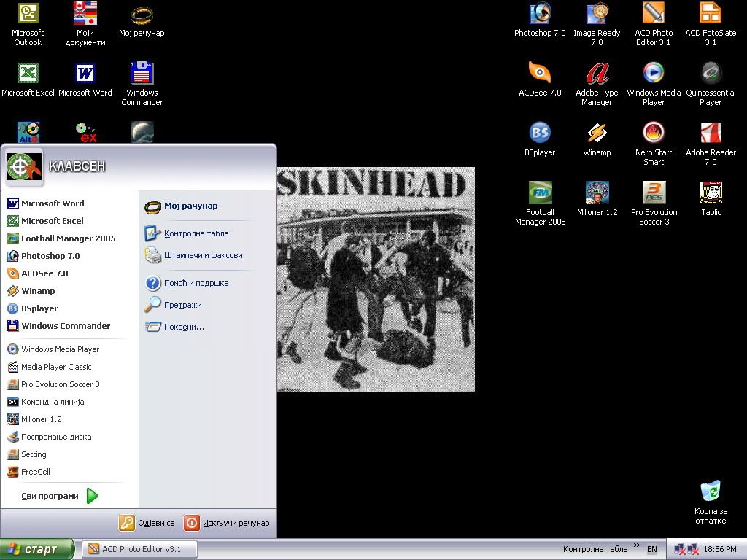Select Microsoft Excel in Start menu
The height and width of the screenshot is (560, 747).
[x=69, y=221]
